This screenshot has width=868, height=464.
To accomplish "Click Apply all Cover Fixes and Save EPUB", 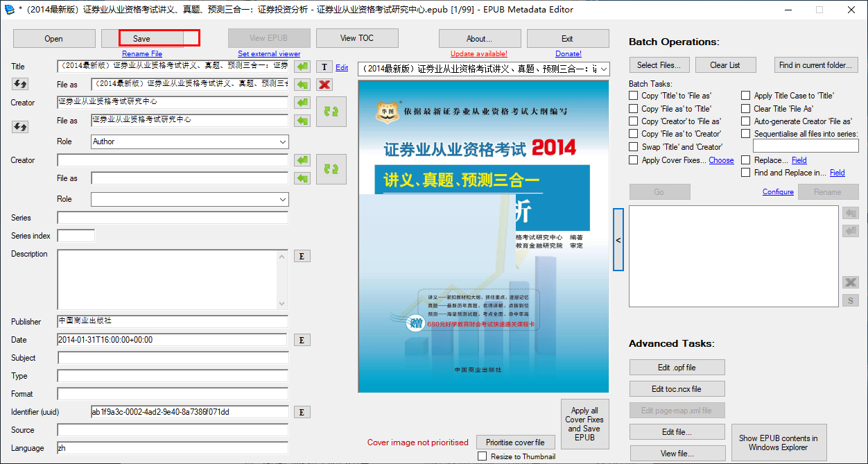I will coord(584,424).
